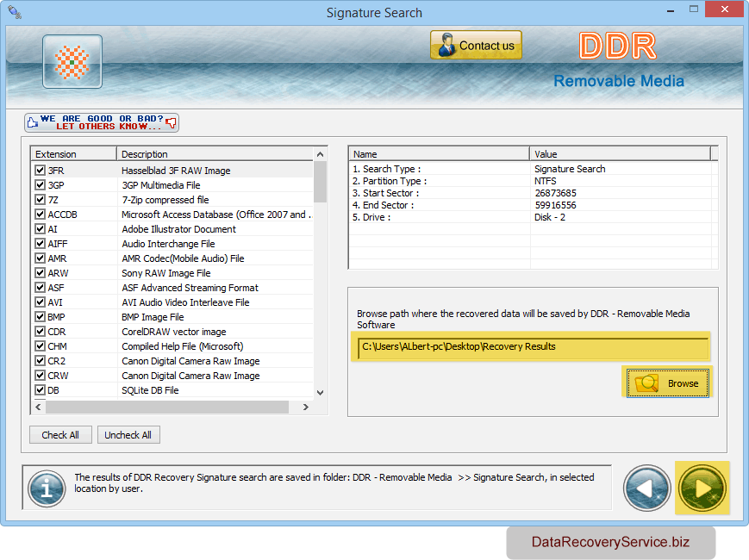The width and height of the screenshot is (749, 560).
Task: Click the Name column header
Action: 439,153
